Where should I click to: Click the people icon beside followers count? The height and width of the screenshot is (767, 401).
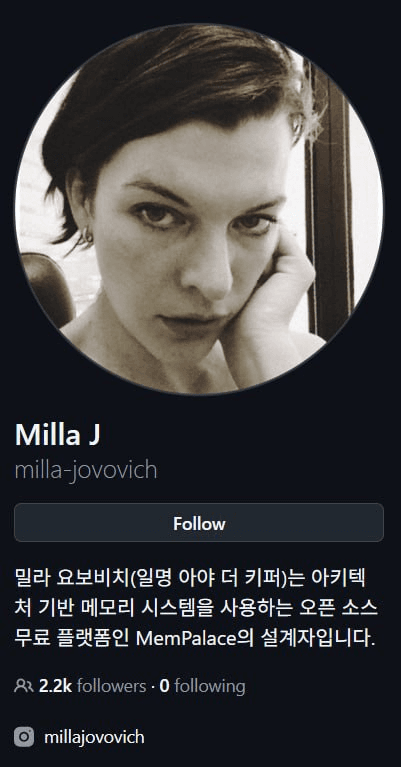coord(24,686)
